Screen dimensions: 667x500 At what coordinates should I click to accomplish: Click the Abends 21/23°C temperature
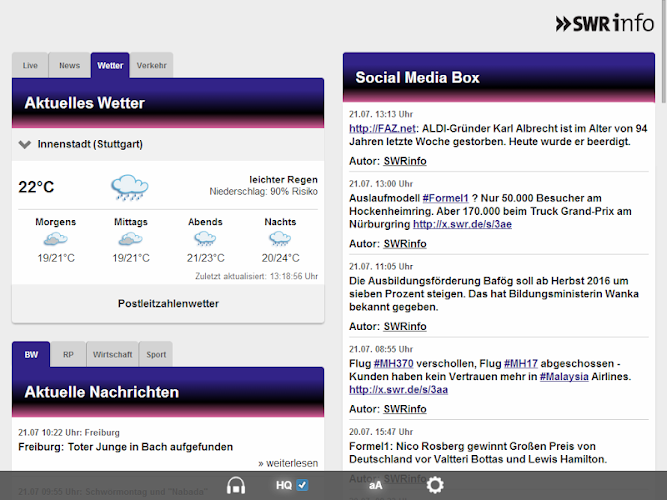205,258
